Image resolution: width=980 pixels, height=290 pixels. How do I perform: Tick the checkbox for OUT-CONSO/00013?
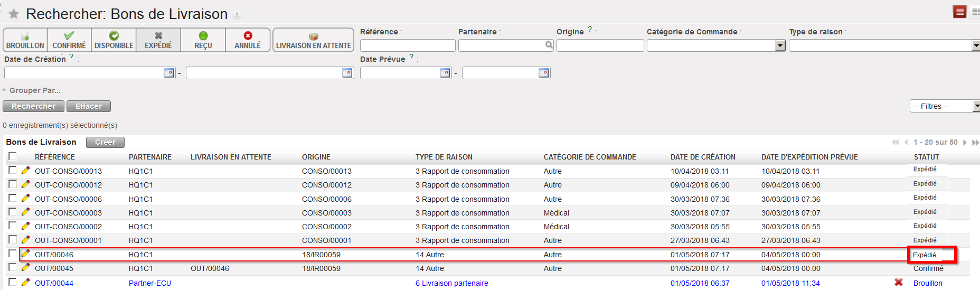pyautogui.click(x=13, y=171)
